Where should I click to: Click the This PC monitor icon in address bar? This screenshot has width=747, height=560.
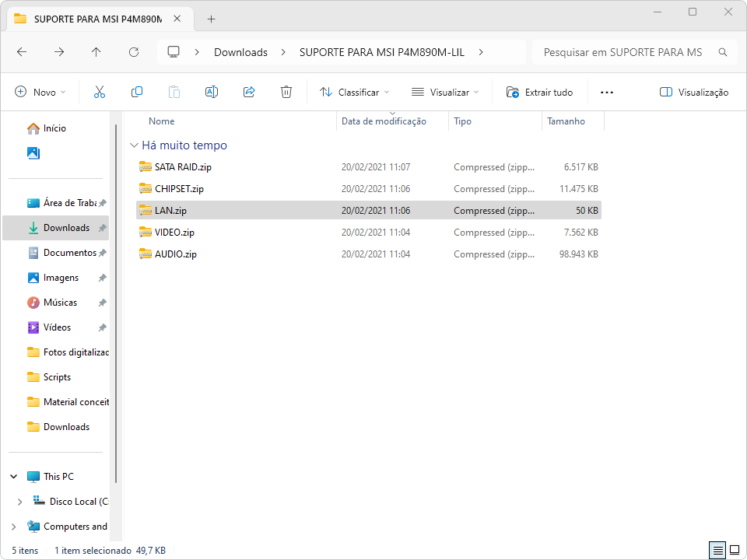tap(174, 52)
